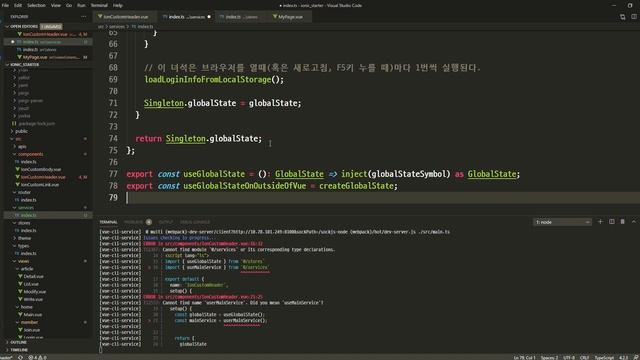This screenshot has width=640, height=360.
Task: Click the line and column status entry
Action: [524, 357]
